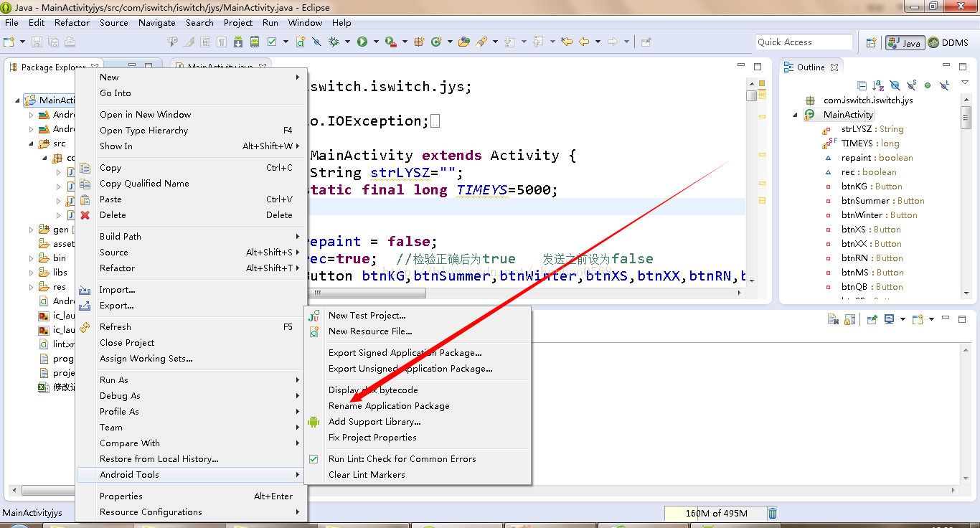980x528 pixels.
Task: Select the Java perspective button
Action: pos(904,42)
